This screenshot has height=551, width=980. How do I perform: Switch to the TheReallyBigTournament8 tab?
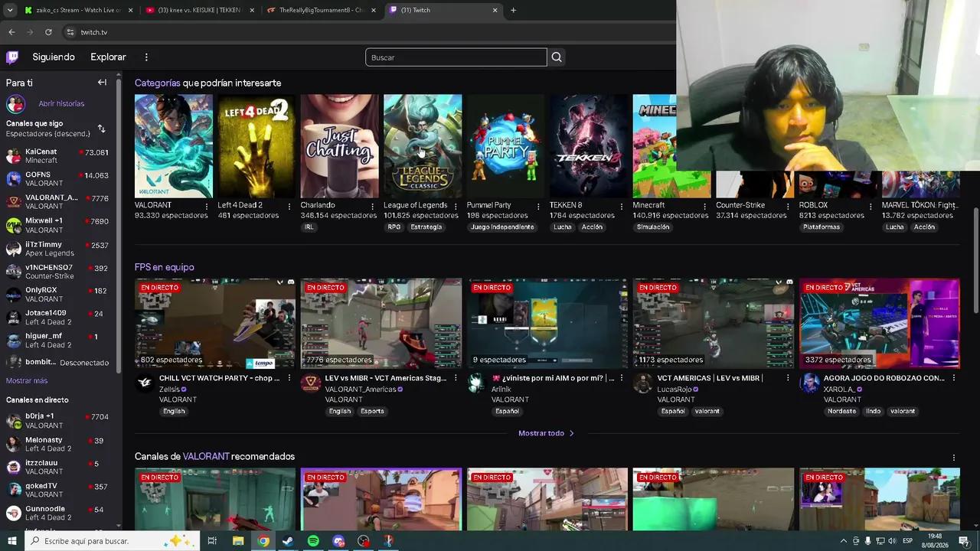coord(322,10)
